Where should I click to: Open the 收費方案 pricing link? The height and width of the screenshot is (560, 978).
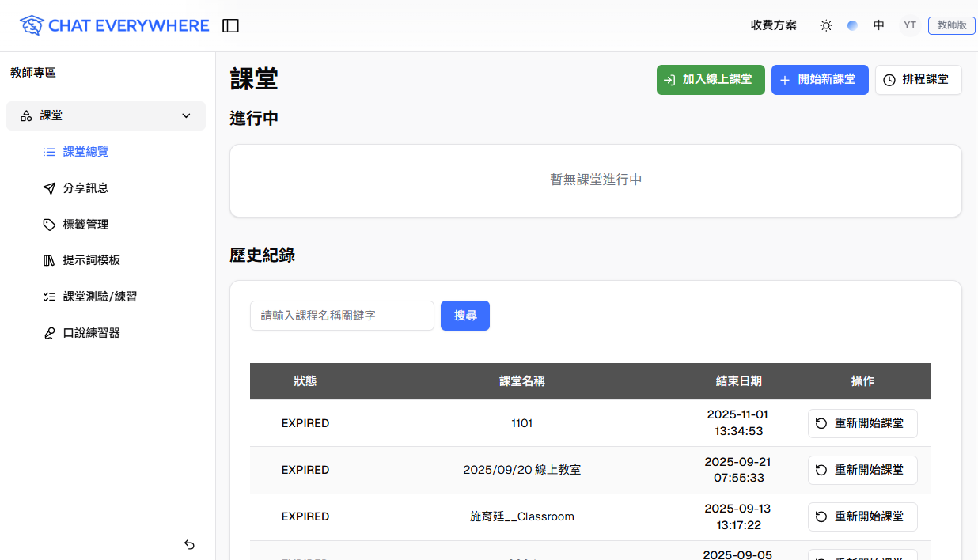(x=774, y=25)
